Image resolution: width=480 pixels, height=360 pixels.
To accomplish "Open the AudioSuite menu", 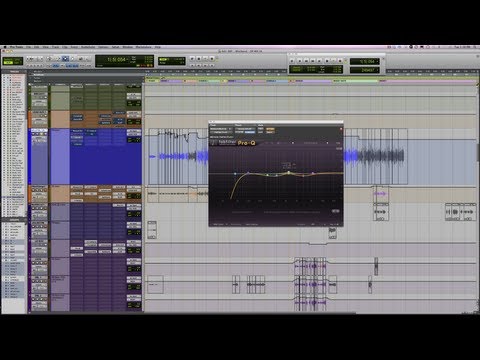I will point(88,47).
